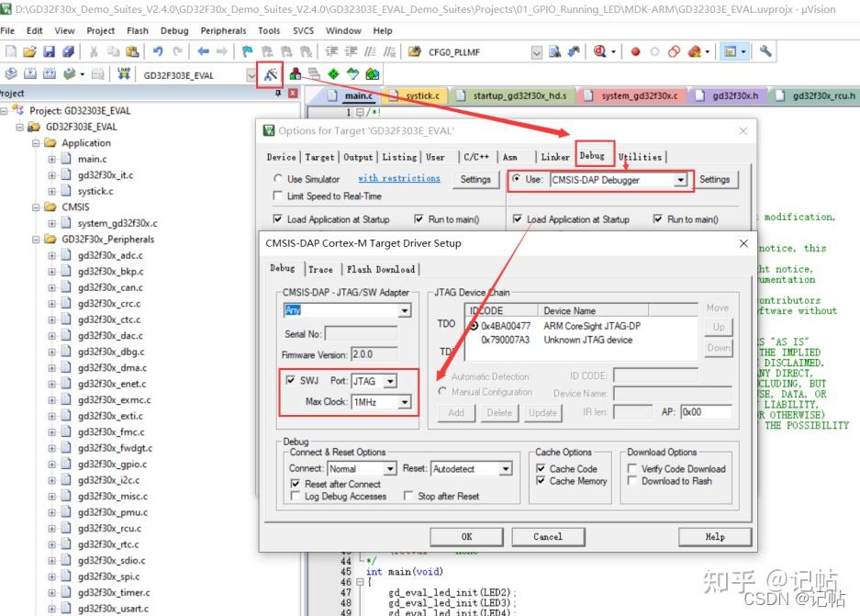The height and width of the screenshot is (616, 860).
Task: Click Cancel in the driver setup dialog
Action: coord(548,536)
